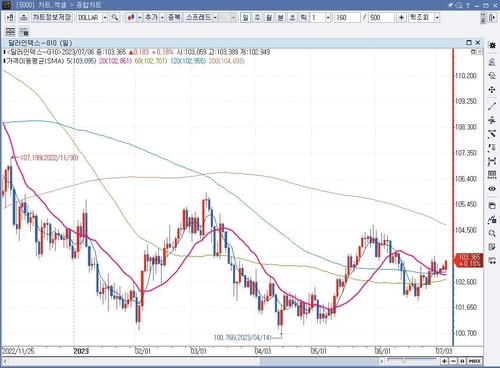Screen dimensions: 500x368
Task: Click the memo note icon in side toolbar
Action: pos(492,247)
